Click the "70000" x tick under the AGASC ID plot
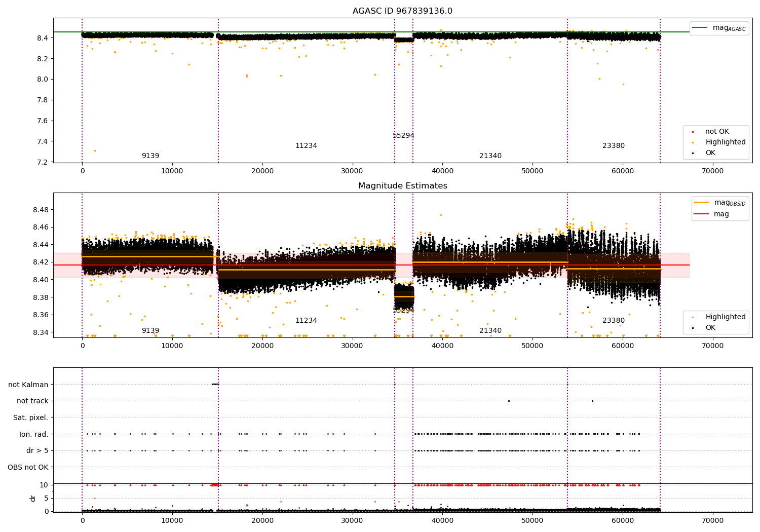Image resolution: width=760 pixels, height=532 pixels. pos(712,171)
